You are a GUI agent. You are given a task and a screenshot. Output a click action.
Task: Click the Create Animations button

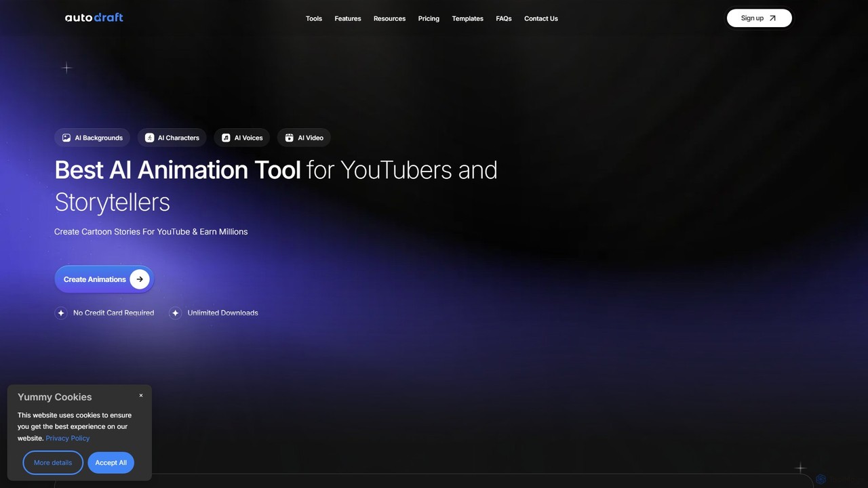click(104, 279)
